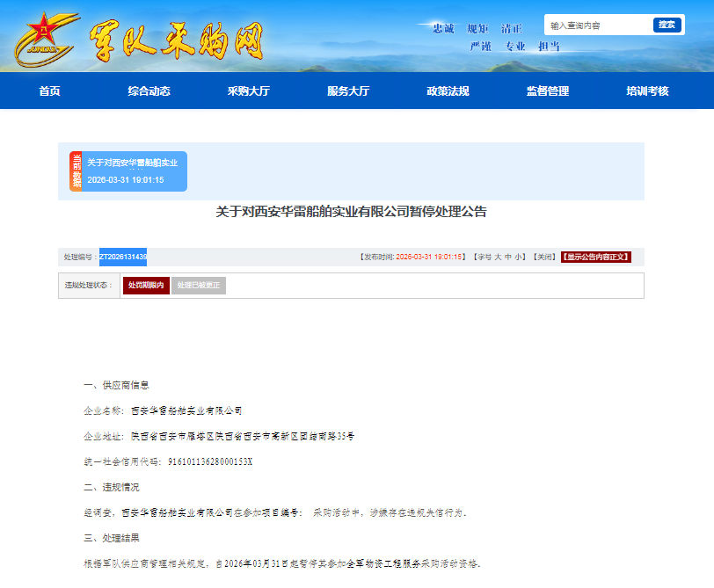
Task: Set font size to 小 (small)
Action: pos(519,257)
